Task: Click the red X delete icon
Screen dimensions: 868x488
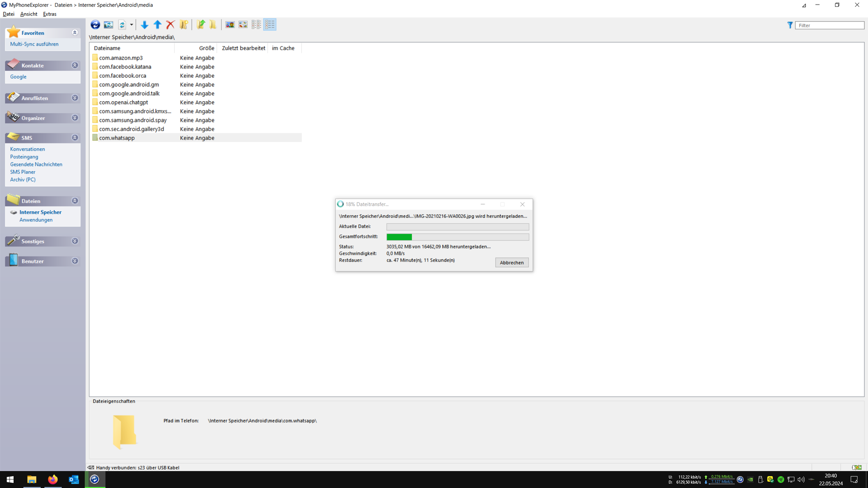Action: 170,25
